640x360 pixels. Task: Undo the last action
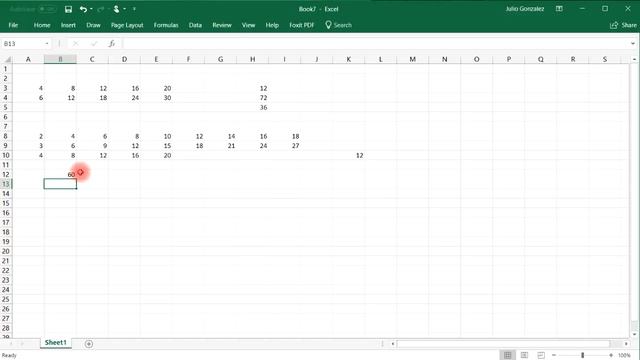pyautogui.click(x=83, y=9)
